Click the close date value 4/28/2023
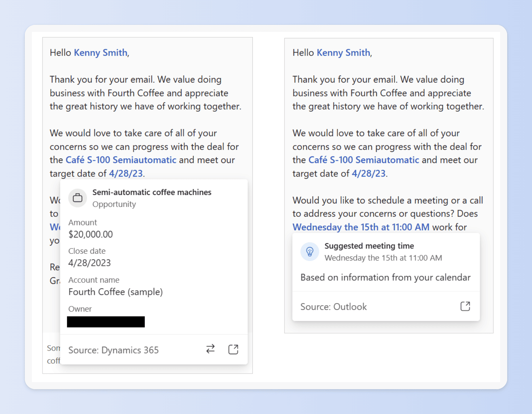Screen dimensions: 532x414 pos(90,263)
